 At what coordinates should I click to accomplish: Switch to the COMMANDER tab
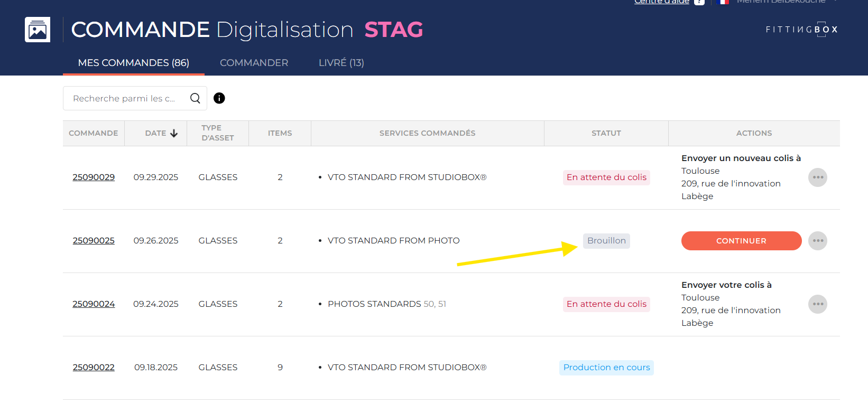[x=254, y=63]
